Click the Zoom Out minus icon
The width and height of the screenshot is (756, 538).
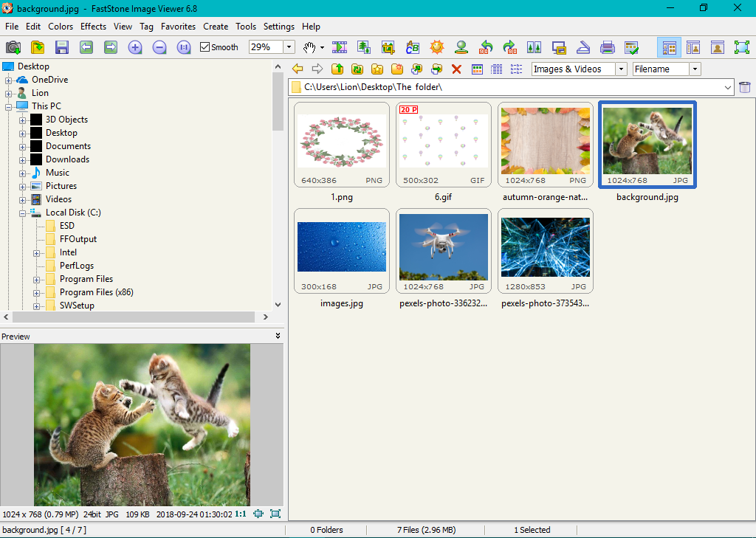pyautogui.click(x=159, y=47)
